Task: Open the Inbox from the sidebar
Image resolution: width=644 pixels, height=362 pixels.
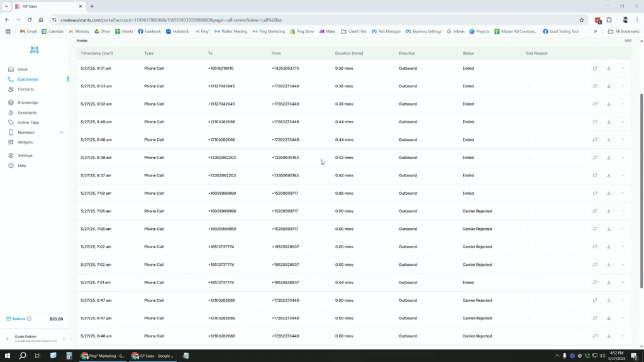Action: pos(23,69)
